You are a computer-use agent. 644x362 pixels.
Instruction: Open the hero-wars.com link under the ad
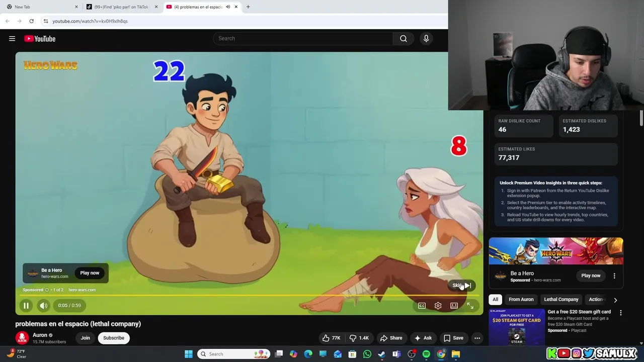(82, 290)
